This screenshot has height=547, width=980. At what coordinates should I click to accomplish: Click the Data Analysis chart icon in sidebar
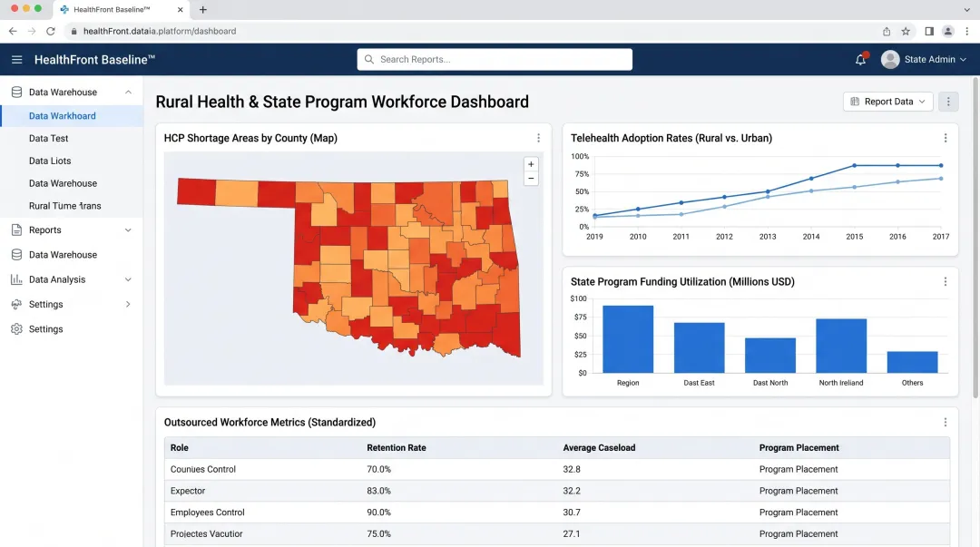[15, 279]
